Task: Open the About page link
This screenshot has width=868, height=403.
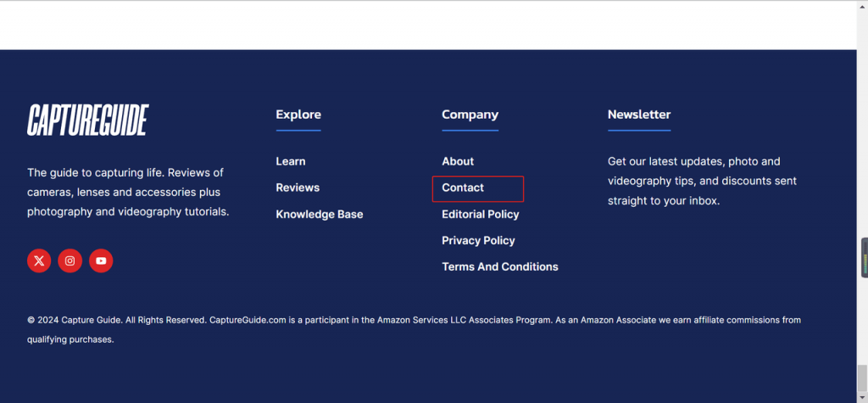Action: tap(458, 161)
